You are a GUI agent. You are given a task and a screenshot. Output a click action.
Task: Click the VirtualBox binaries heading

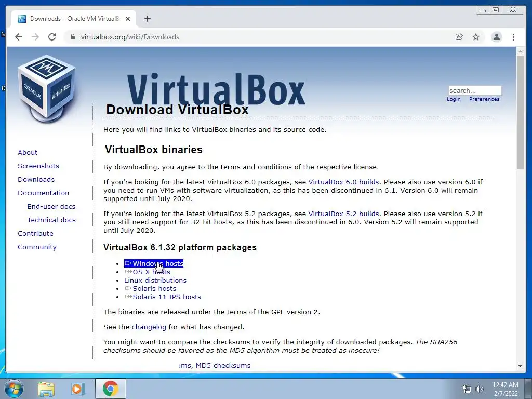(x=153, y=150)
